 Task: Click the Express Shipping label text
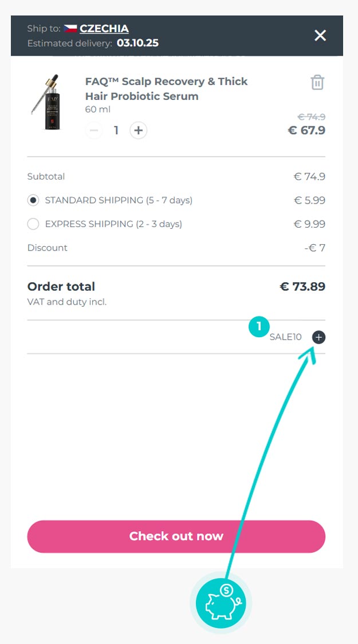(x=113, y=224)
